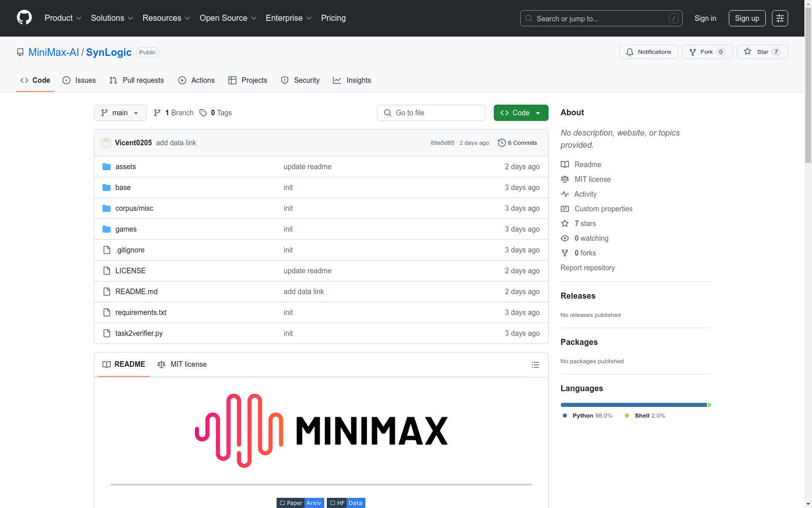Click the star icon in sidebar stars
Image resolution: width=812 pixels, height=508 pixels.
tap(565, 224)
